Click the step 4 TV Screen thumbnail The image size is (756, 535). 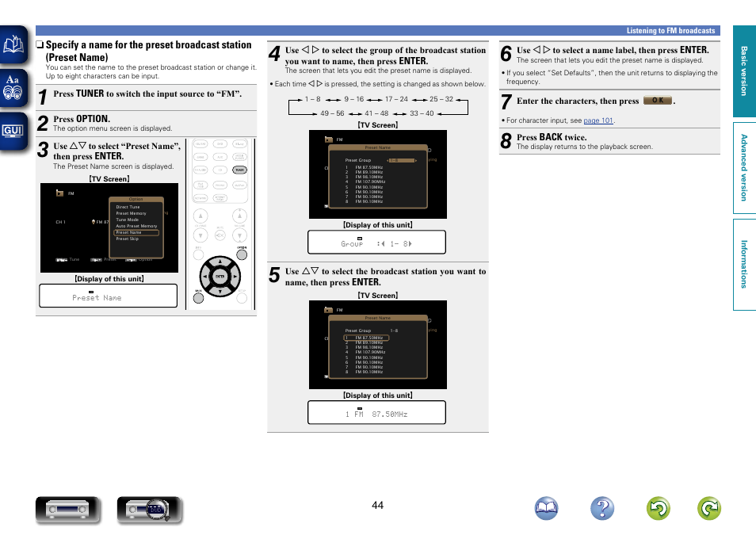[x=377, y=174]
